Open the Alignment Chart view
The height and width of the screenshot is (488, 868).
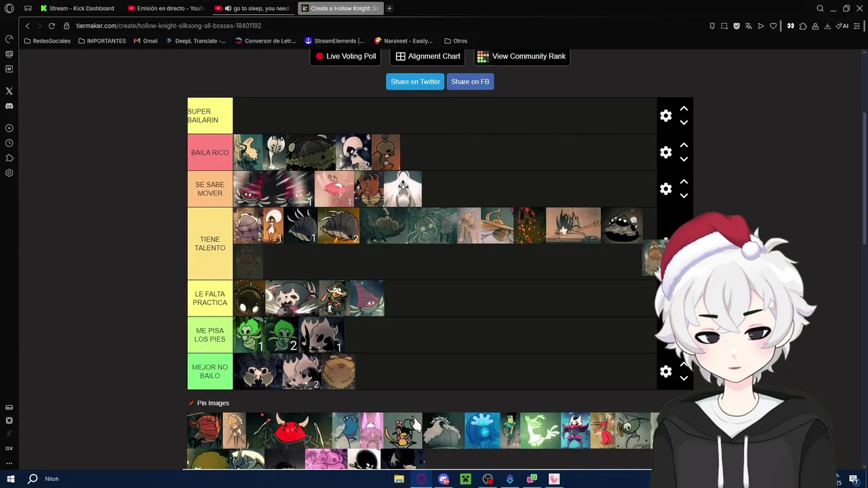(428, 56)
